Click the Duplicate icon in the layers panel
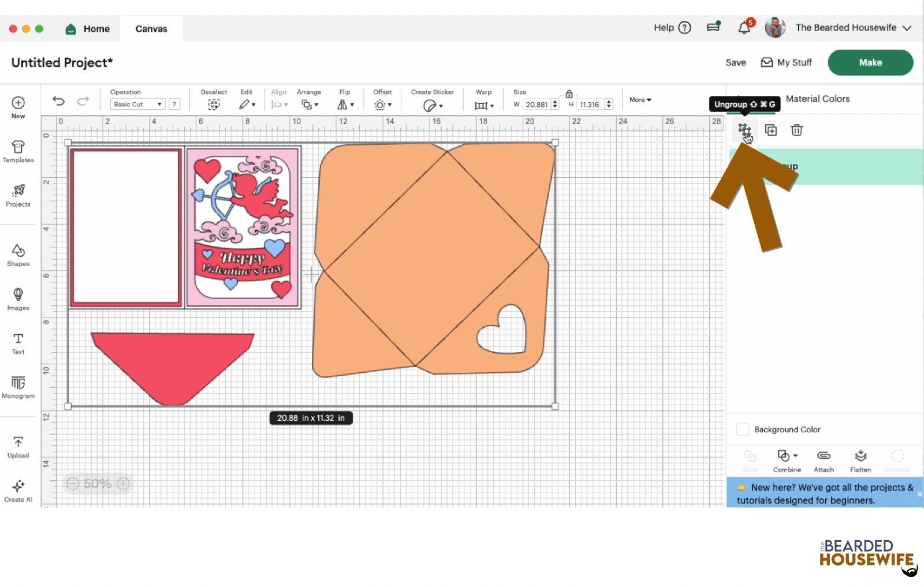 point(771,130)
